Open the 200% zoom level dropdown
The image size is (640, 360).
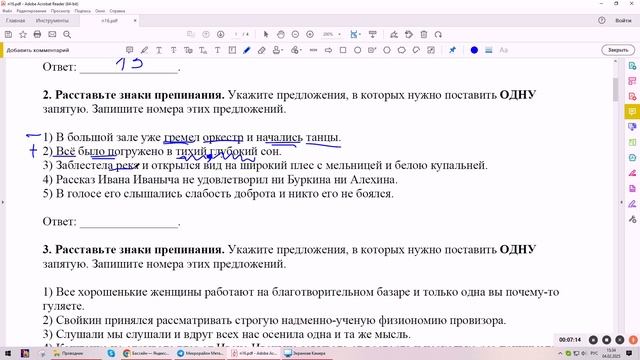[x=331, y=35]
